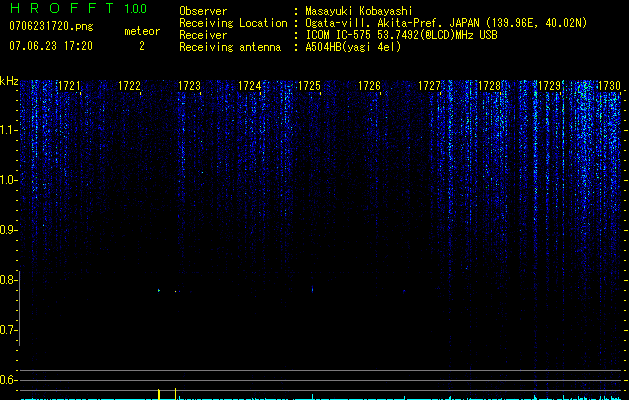The width and height of the screenshot is (629, 400).
Task: Click the Receiver label
Action: pos(203,35)
